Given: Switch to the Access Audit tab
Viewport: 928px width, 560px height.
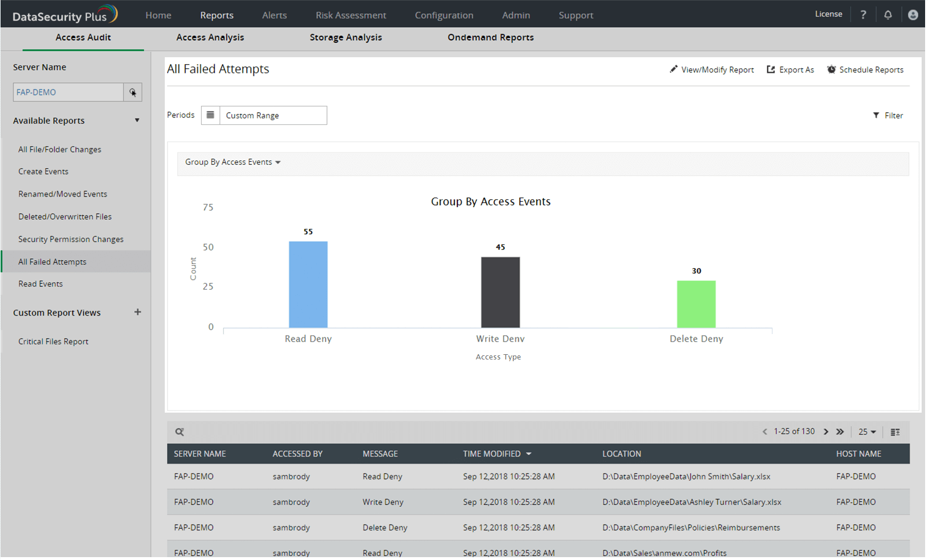Looking at the screenshot, I should coord(83,38).
